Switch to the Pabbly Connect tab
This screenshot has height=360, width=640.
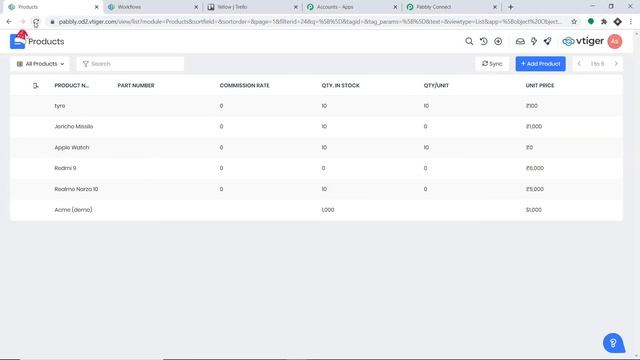click(451, 7)
